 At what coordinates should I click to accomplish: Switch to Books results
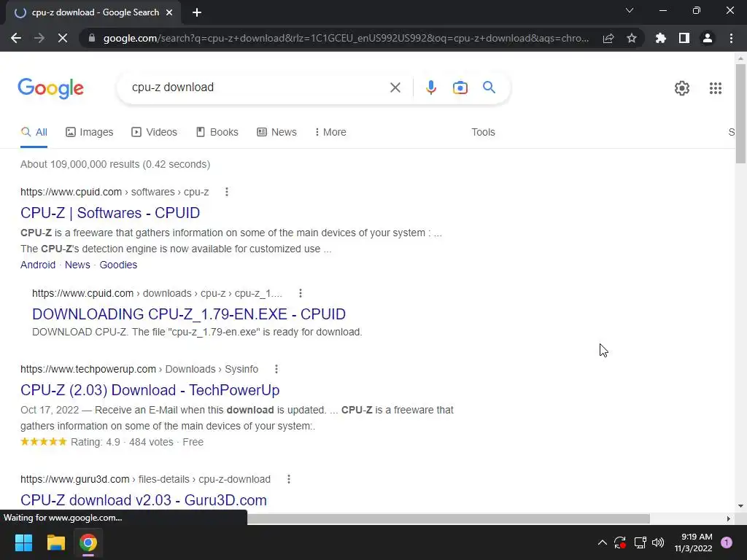click(x=217, y=133)
